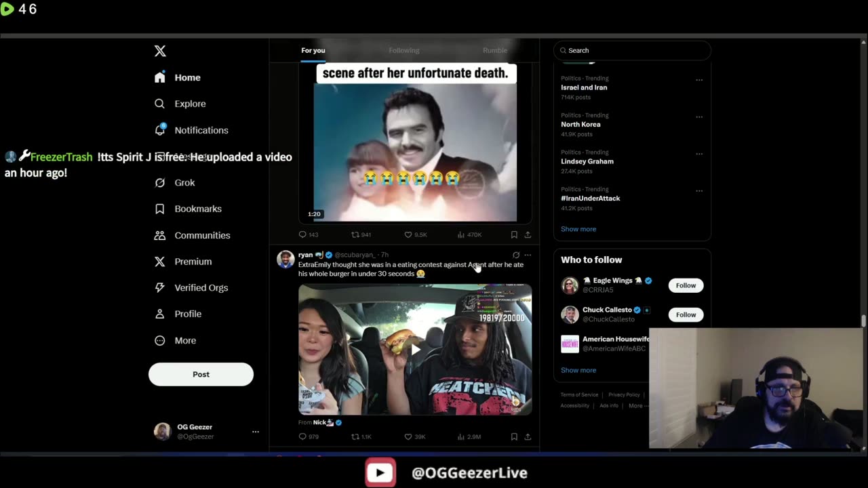Click the @scubaryan_ handle
Image resolution: width=868 pixels, height=488 pixels.
tap(355, 255)
